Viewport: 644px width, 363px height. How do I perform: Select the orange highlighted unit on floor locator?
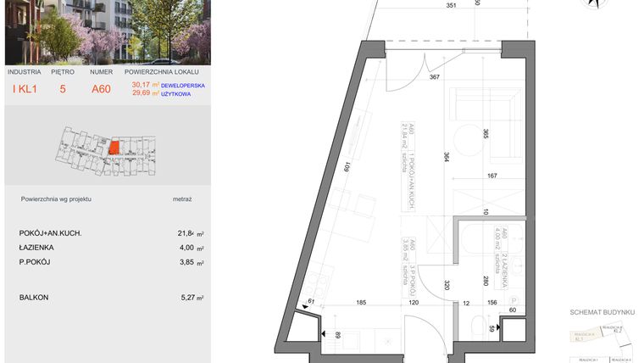(x=113, y=147)
